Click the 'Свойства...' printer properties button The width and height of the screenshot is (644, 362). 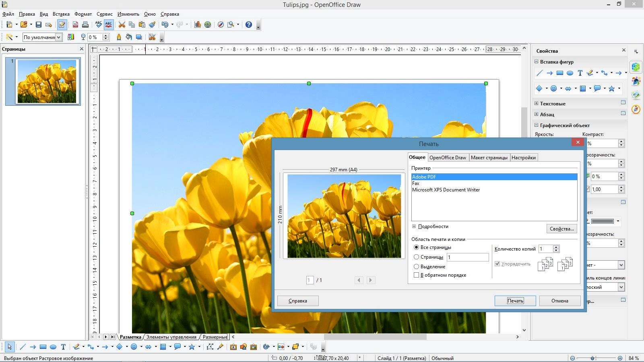[x=562, y=229]
